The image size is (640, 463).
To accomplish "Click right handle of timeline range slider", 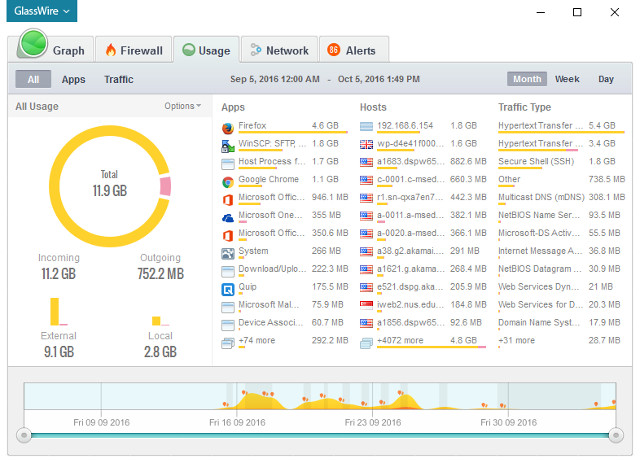I will (x=616, y=435).
